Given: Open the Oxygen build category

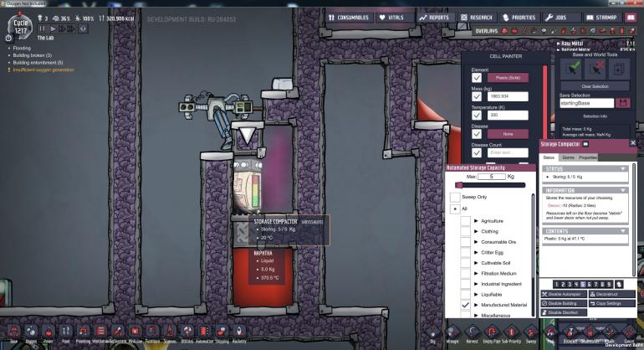Looking at the screenshot, I should pos(31,332).
